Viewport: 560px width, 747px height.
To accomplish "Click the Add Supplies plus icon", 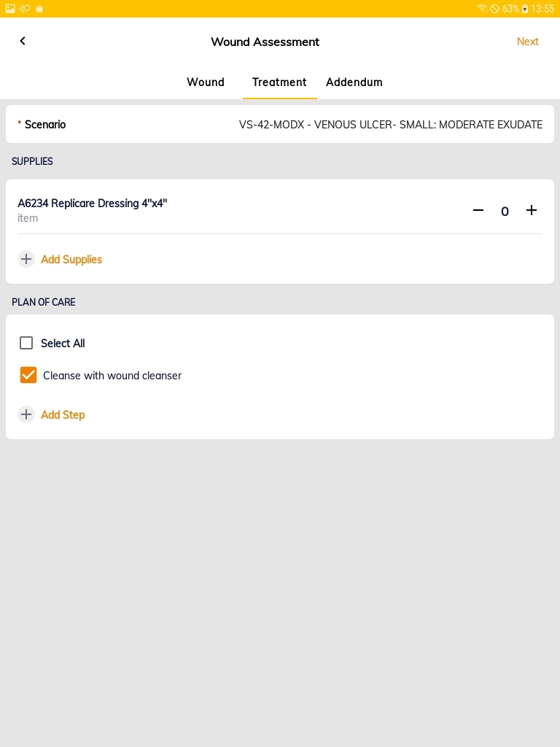I will coord(26,259).
